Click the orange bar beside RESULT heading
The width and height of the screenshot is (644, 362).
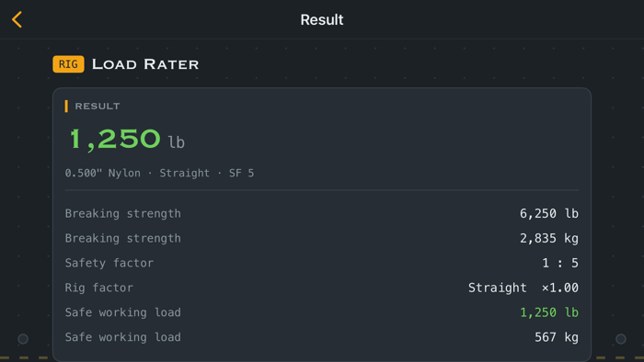pos(66,107)
